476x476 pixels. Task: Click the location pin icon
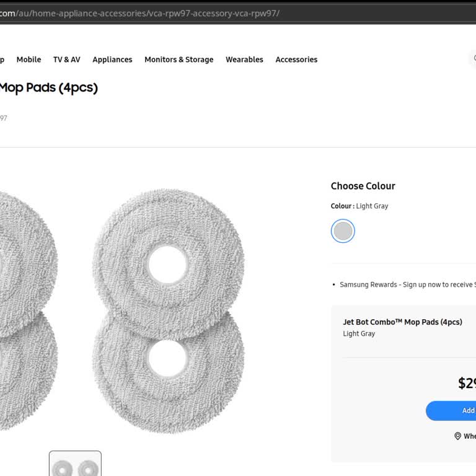click(x=457, y=436)
